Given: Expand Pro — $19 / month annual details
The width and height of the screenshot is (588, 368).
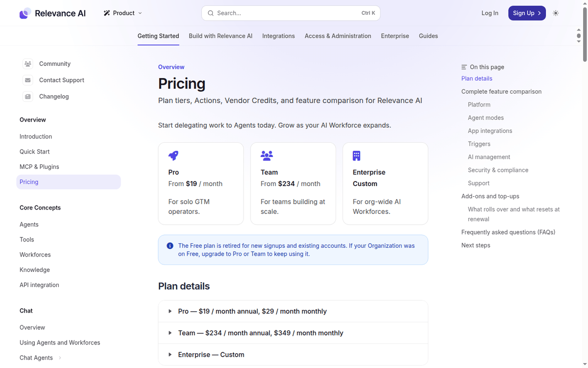Looking at the screenshot, I should click(x=293, y=312).
